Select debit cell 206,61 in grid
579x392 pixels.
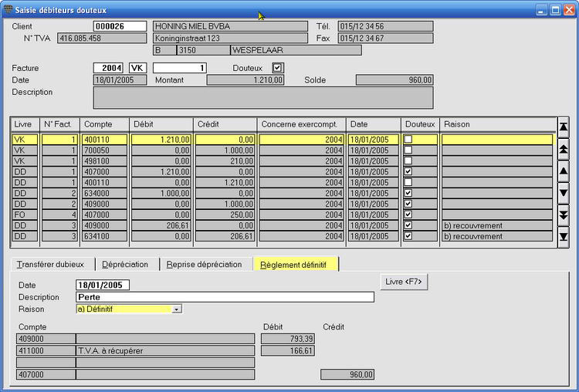point(161,225)
